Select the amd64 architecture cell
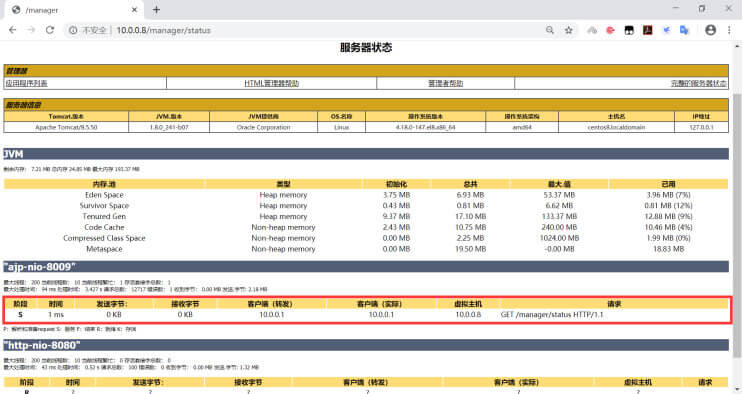 pos(522,127)
